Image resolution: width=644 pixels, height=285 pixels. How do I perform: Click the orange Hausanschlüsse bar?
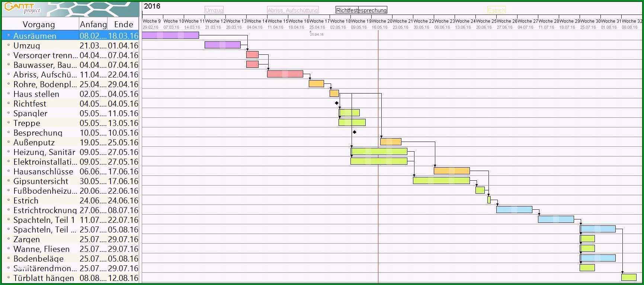click(x=452, y=171)
